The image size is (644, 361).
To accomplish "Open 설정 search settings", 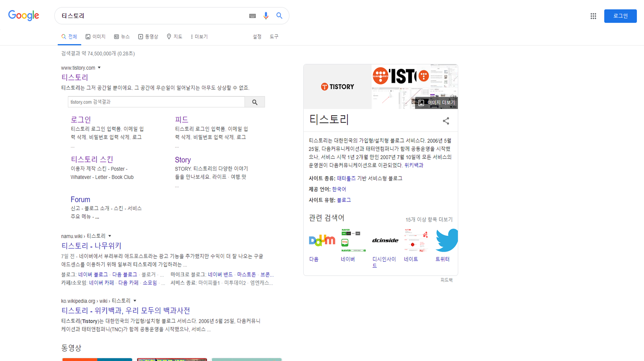I will (x=257, y=37).
